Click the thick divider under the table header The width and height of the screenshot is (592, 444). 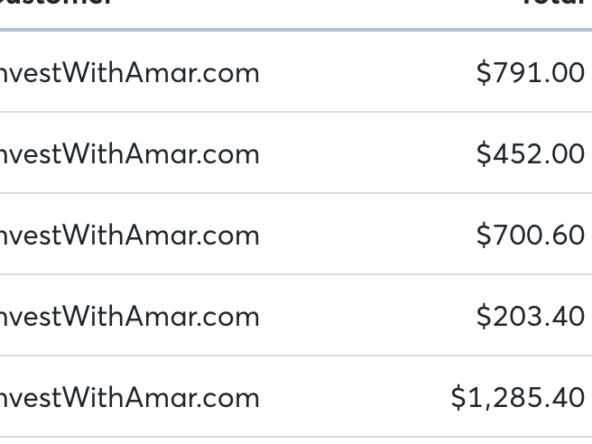coord(296,30)
